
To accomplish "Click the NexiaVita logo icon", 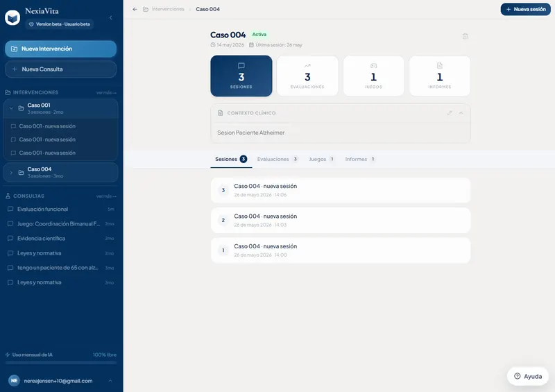I will [x=12, y=18].
